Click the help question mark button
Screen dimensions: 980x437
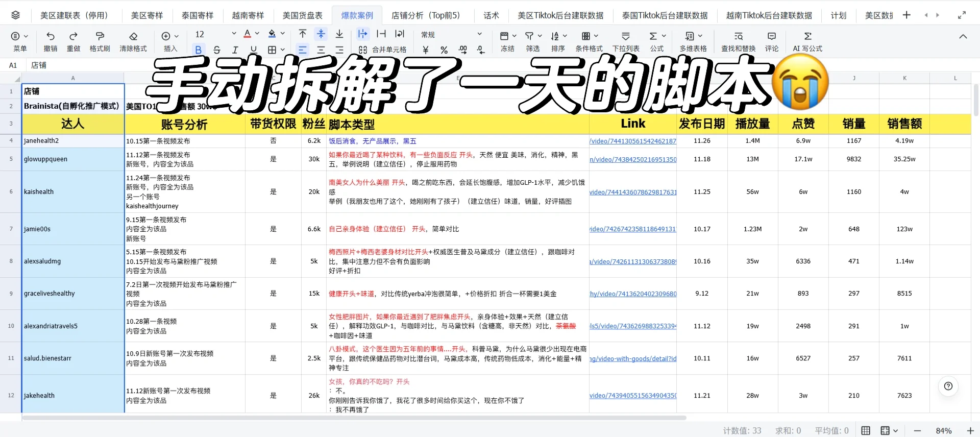click(x=948, y=386)
